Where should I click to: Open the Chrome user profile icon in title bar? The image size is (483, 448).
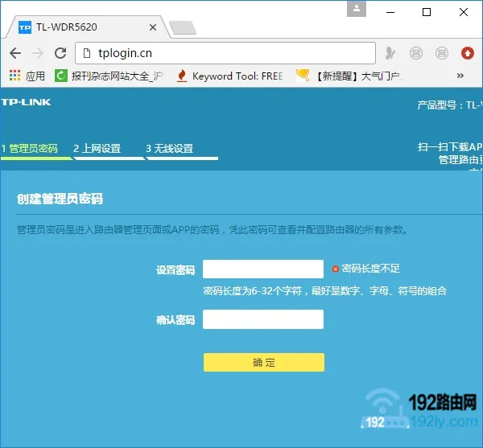(357, 10)
